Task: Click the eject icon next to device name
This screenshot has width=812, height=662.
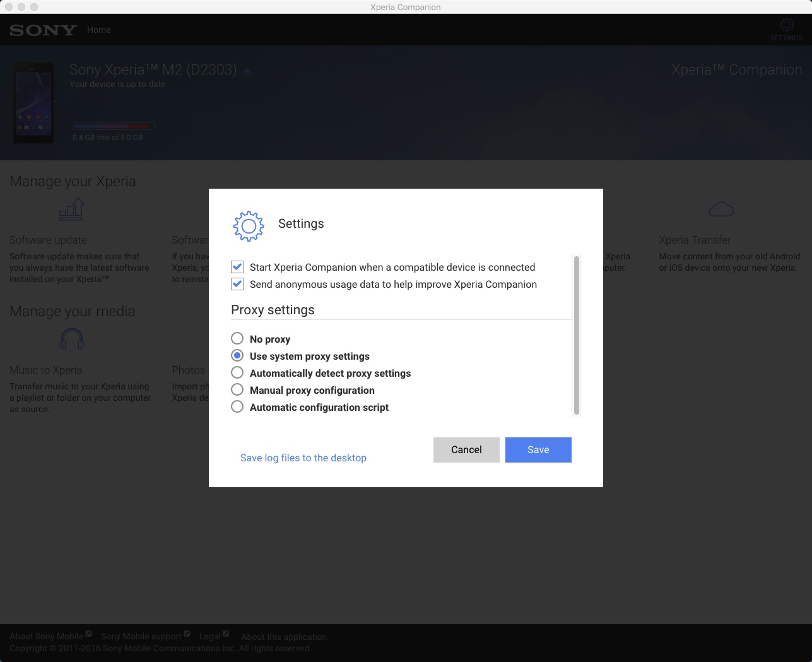Action: [x=247, y=71]
